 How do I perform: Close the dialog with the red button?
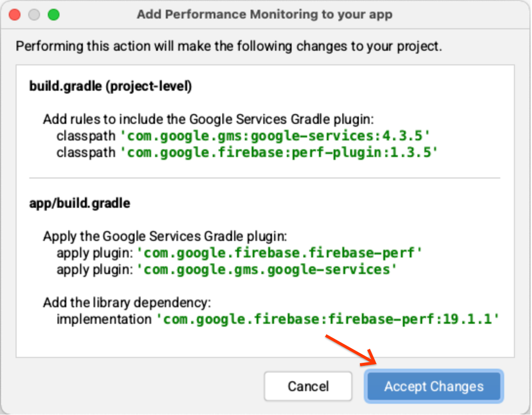point(15,15)
